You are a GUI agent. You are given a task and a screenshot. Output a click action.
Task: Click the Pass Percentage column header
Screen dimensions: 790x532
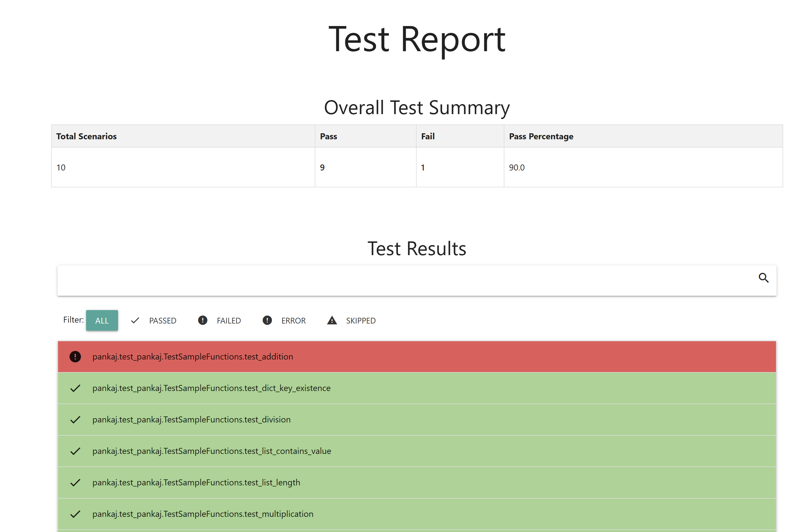click(x=541, y=136)
